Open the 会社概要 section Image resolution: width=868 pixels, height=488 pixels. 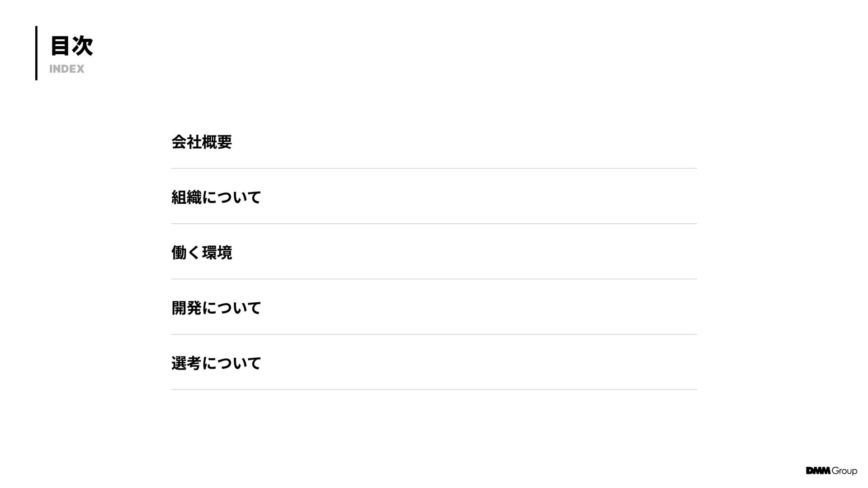tap(202, 142)
